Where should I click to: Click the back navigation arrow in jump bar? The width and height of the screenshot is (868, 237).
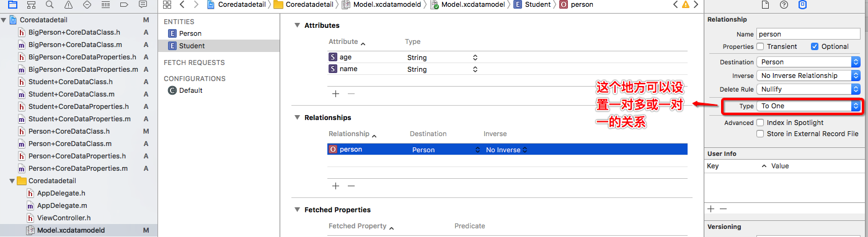(182, 4)
